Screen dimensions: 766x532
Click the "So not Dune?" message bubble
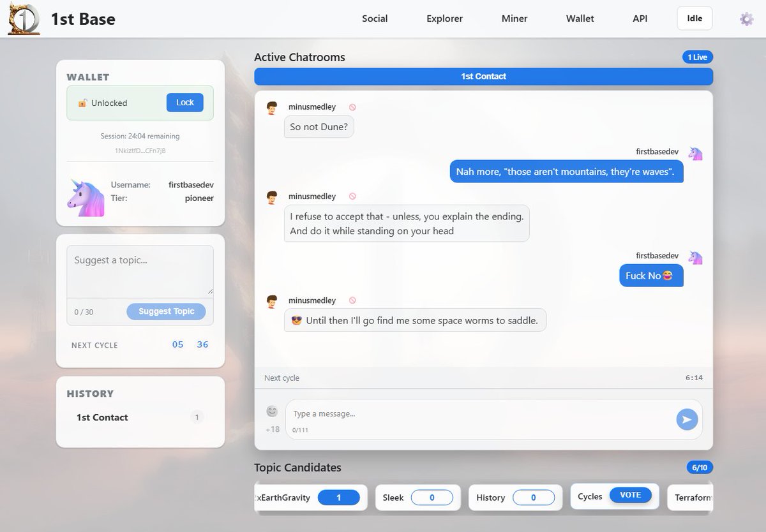tap(319, 127)
